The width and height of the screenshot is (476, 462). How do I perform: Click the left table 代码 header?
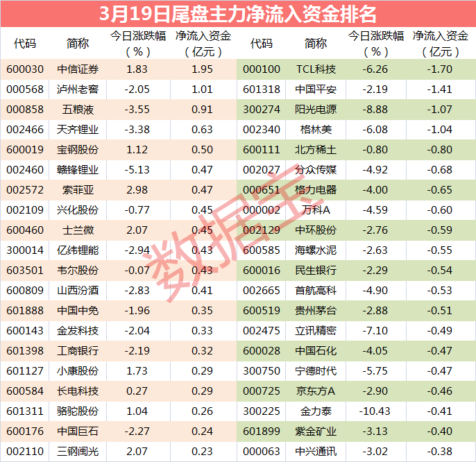(25, 44)
